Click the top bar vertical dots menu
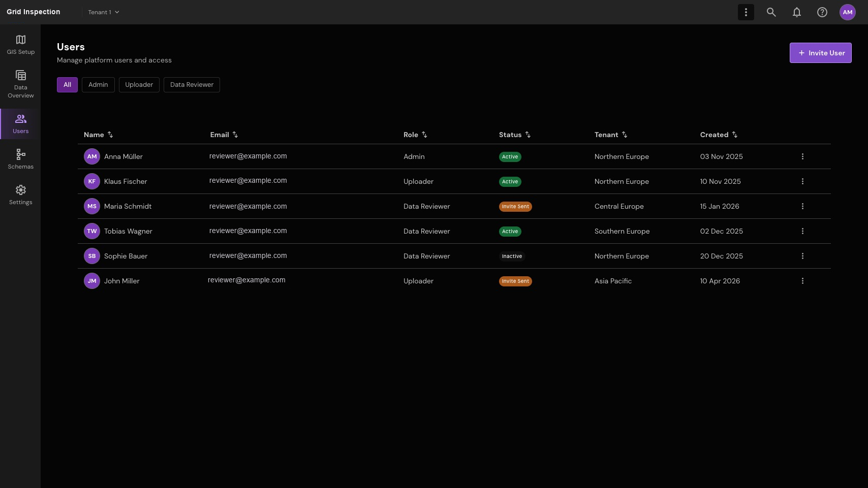Screen dimensions: 868x488 pos(746,12)
